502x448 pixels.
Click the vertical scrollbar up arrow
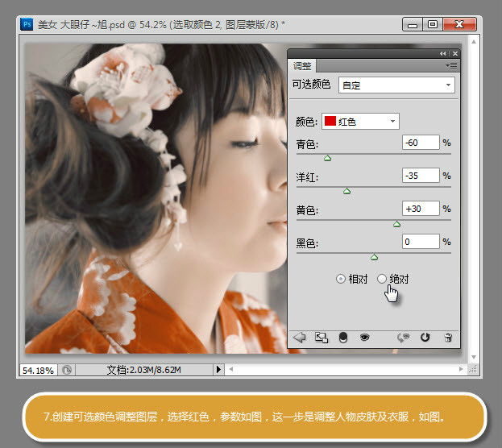[474, 42]
